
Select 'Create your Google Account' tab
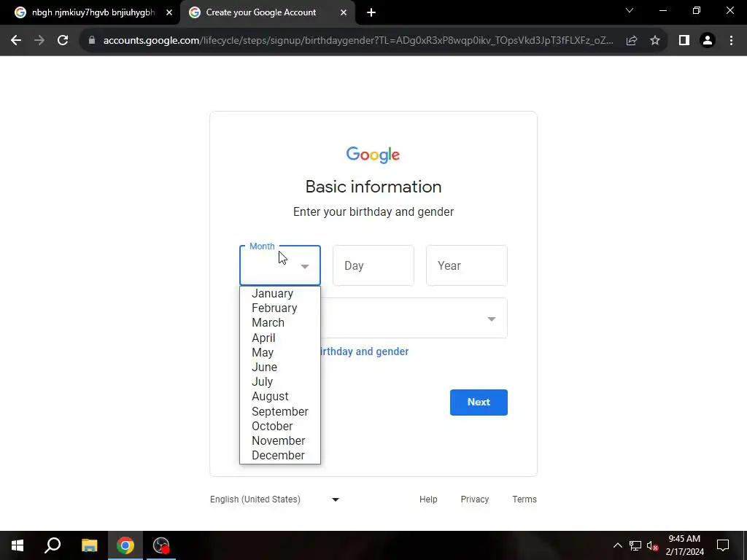pyautogui.click(x=267, y=13)
